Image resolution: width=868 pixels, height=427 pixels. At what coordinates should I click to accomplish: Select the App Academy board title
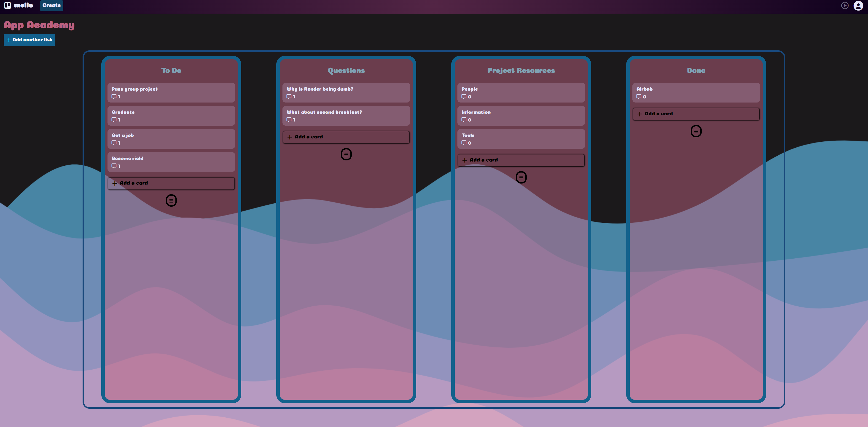(39, 25)
